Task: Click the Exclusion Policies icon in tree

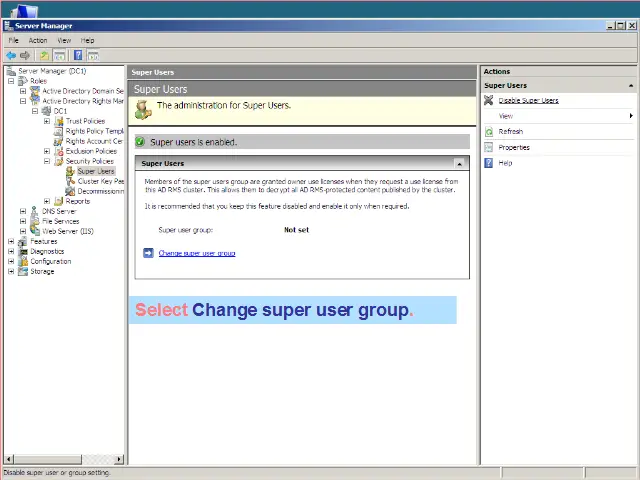Action: (x=59, y=151)
